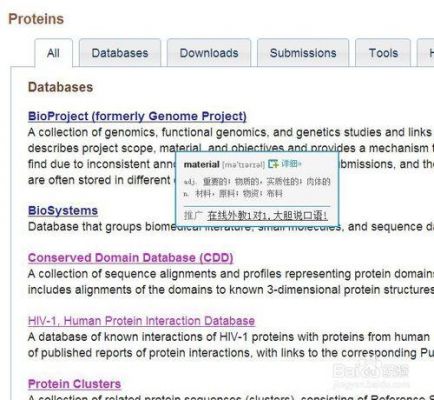Switch to the All tab
This screenshot has width=434, height=400.
[53, 53]
